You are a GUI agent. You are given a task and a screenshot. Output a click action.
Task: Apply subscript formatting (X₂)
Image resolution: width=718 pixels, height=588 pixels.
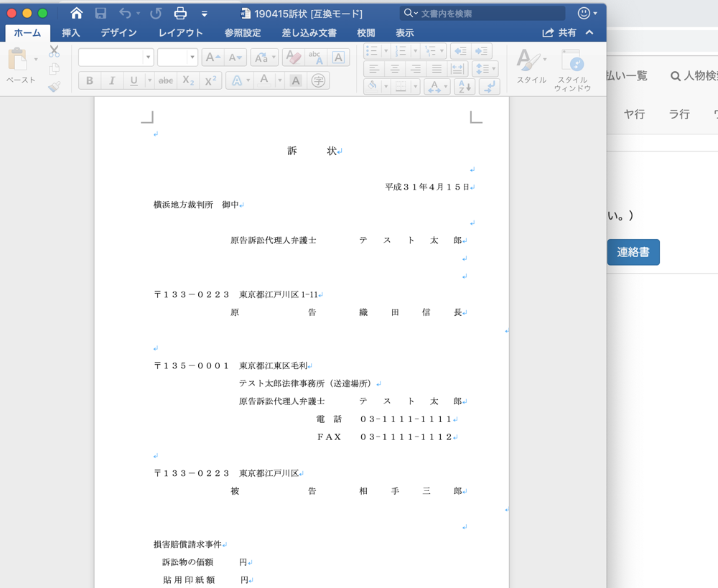click(188, 81)
